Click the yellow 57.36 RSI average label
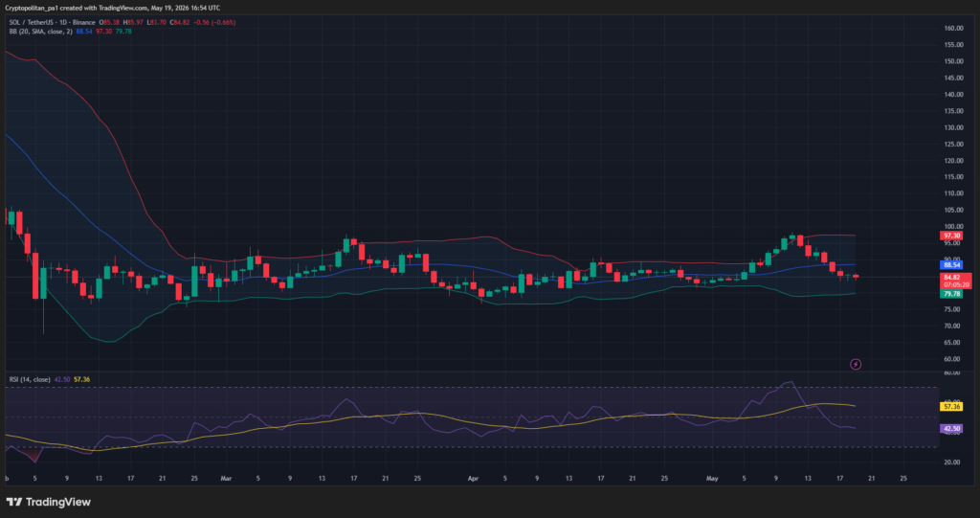980x518 pixels. [951, 407]
